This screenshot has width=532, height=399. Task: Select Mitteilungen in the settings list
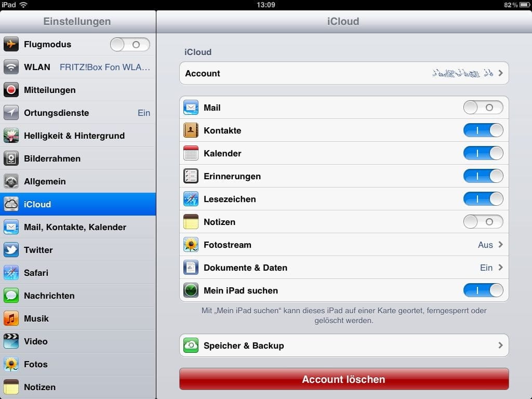pos(78,90)
